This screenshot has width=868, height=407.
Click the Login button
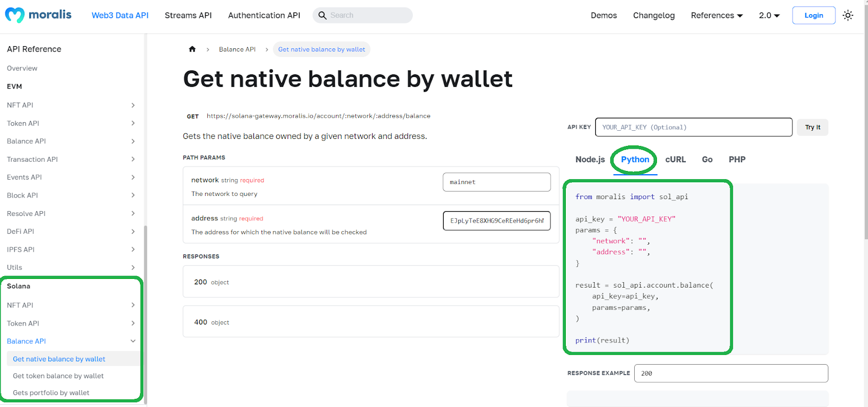(813, 15)
